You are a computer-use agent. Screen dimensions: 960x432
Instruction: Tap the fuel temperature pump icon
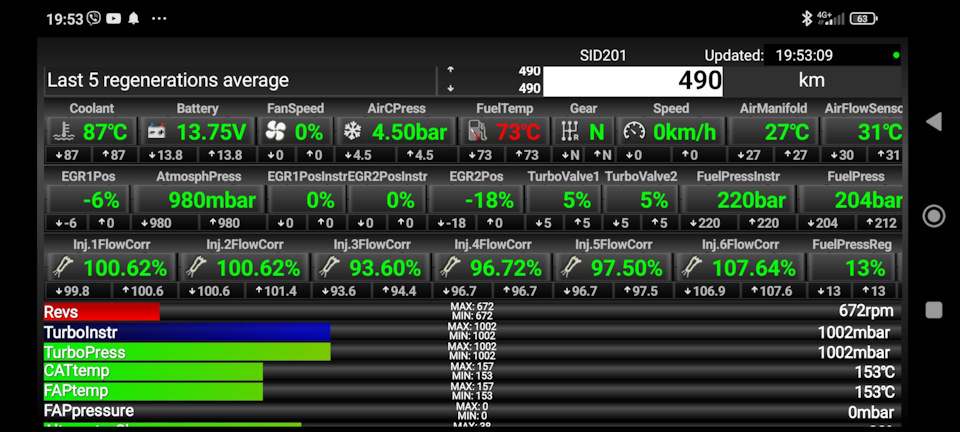pos(477,132)
